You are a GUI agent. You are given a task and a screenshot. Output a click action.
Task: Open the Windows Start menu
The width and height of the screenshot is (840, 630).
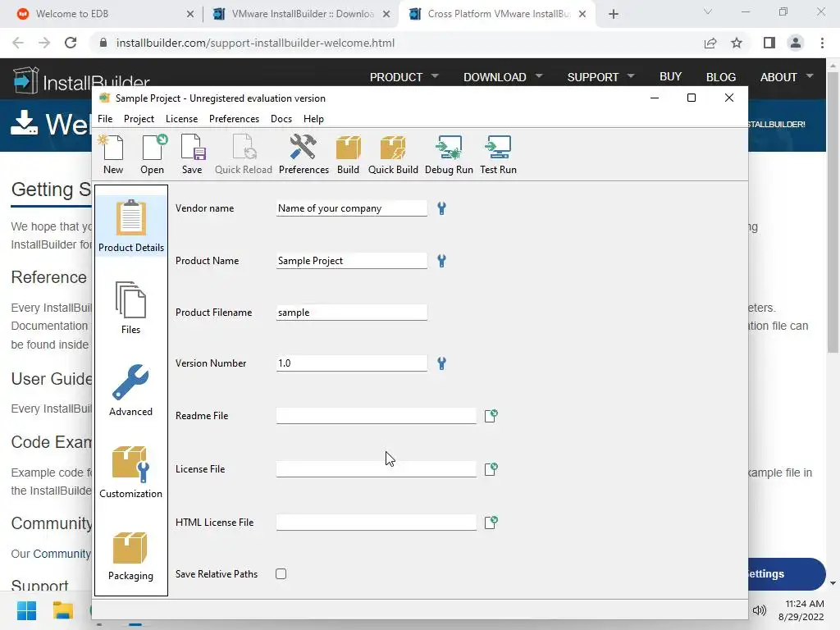27,610
